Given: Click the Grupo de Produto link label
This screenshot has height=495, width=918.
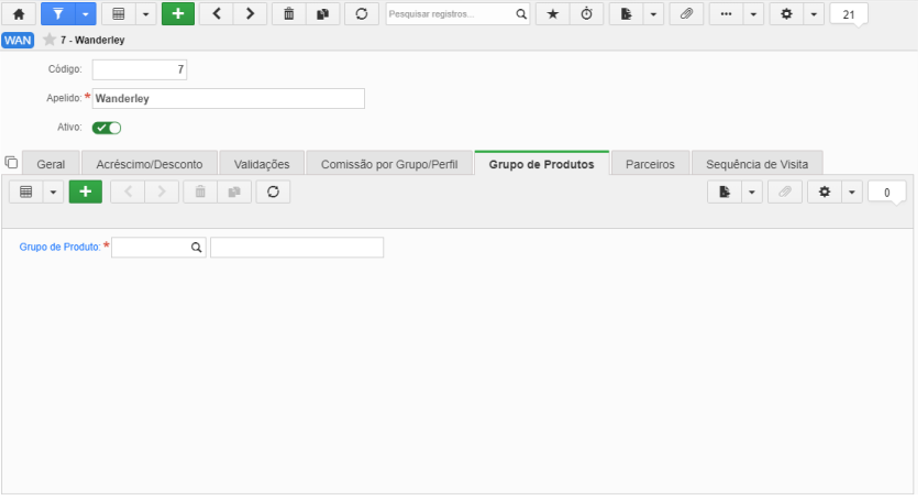Looking at the screenshot, I should pyautogui.click(x=60, y=247).
